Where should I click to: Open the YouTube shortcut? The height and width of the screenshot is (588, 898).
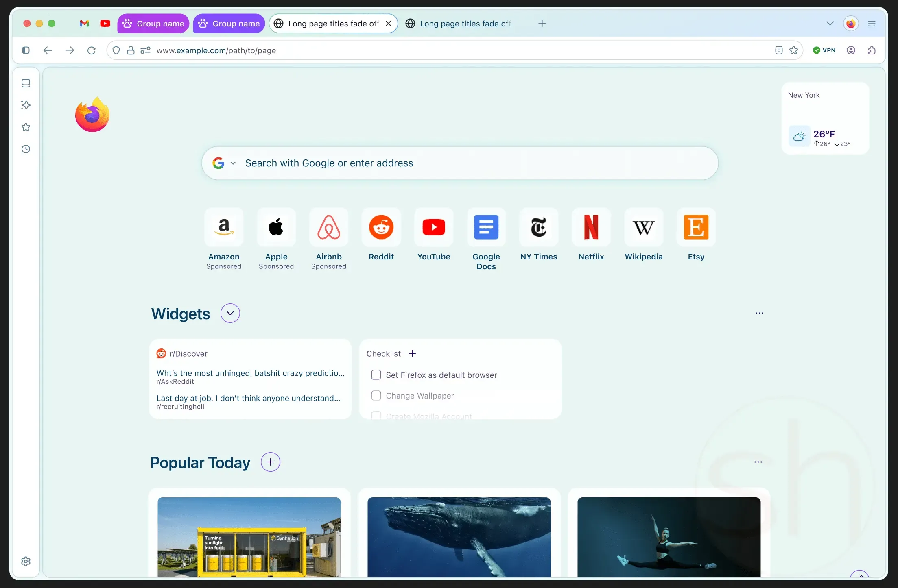tap(433, 228)
